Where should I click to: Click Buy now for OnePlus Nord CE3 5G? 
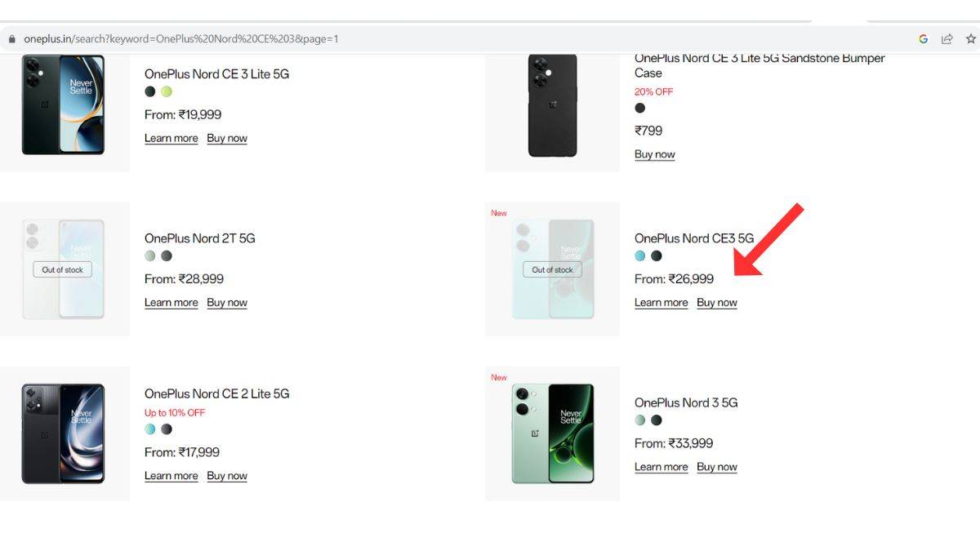717,302
